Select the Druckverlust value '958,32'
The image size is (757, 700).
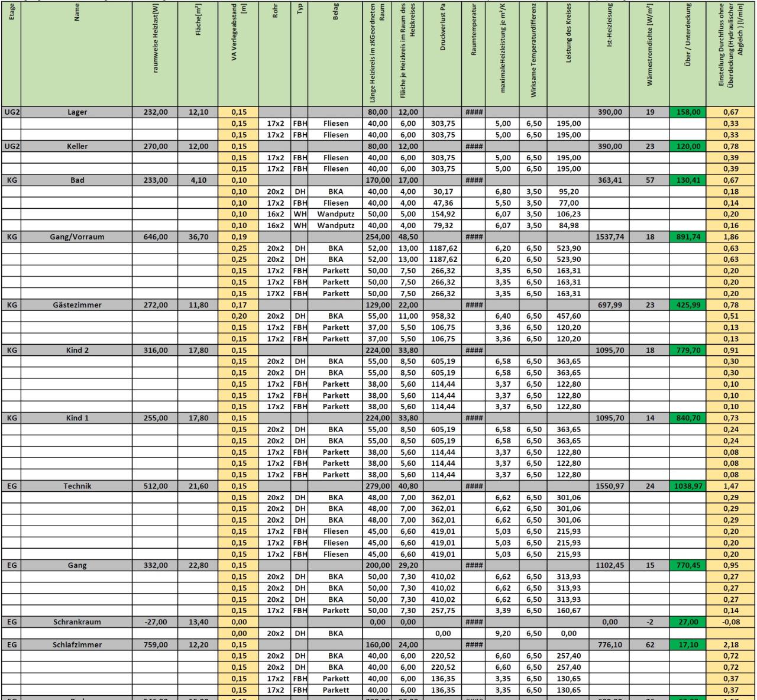coord(442,316)
